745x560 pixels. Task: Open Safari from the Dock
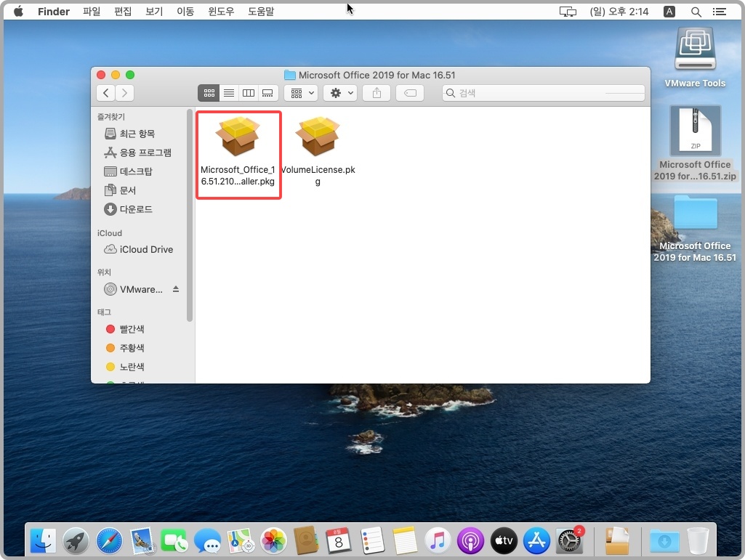[x=109, y=540]
